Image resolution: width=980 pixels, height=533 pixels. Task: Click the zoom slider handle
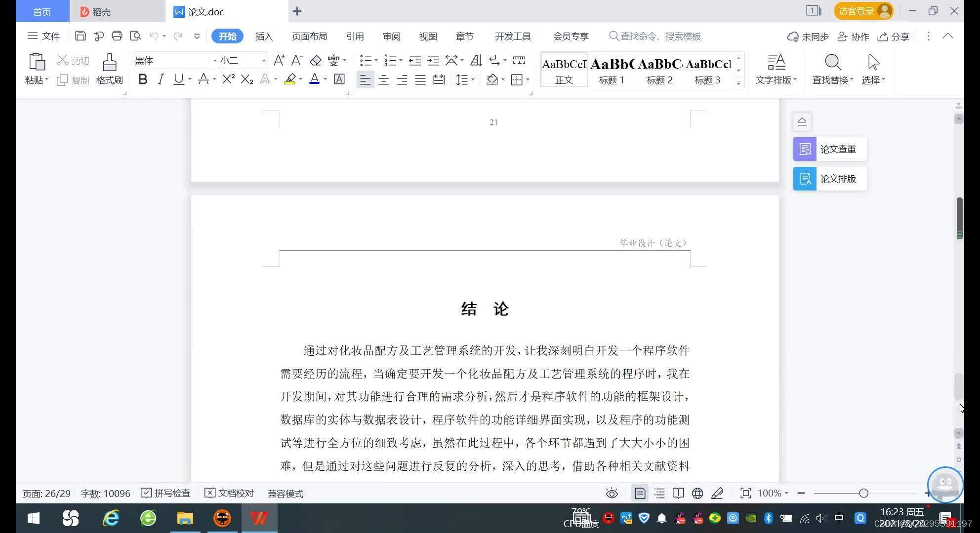pos(863,493)
